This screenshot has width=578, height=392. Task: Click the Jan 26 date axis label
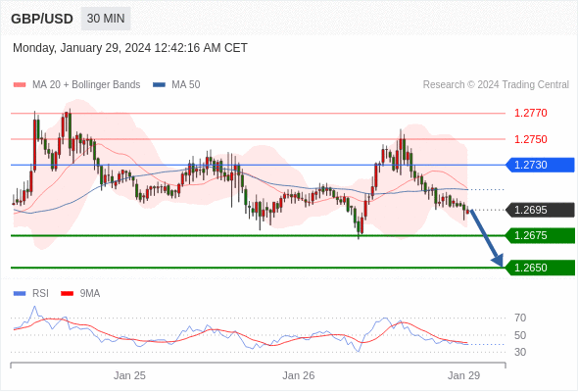coord(298,375)
